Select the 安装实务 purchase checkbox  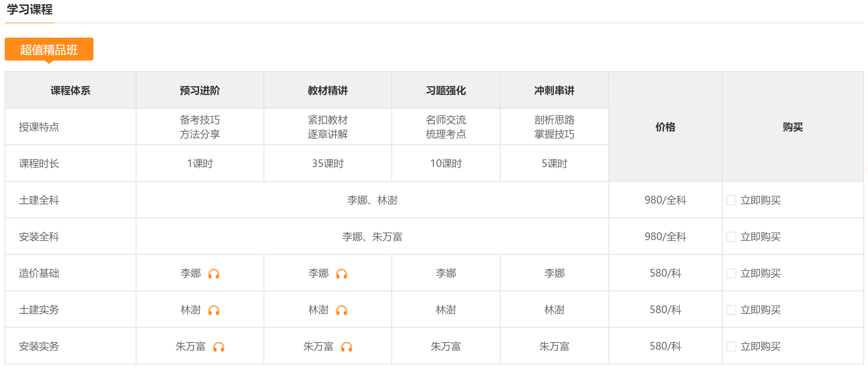tap(731, 346)
